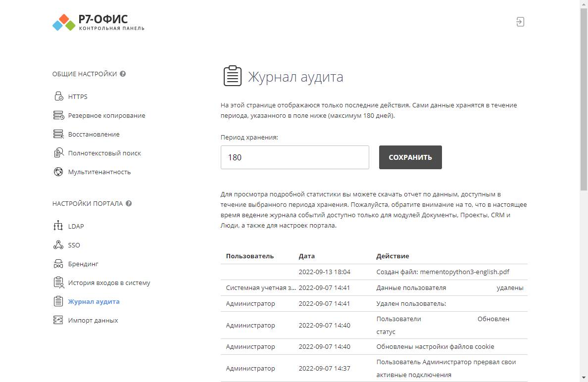Click the Р7-ОФИС logo
This screenshot has height=382, width=588.
point(98,23)
